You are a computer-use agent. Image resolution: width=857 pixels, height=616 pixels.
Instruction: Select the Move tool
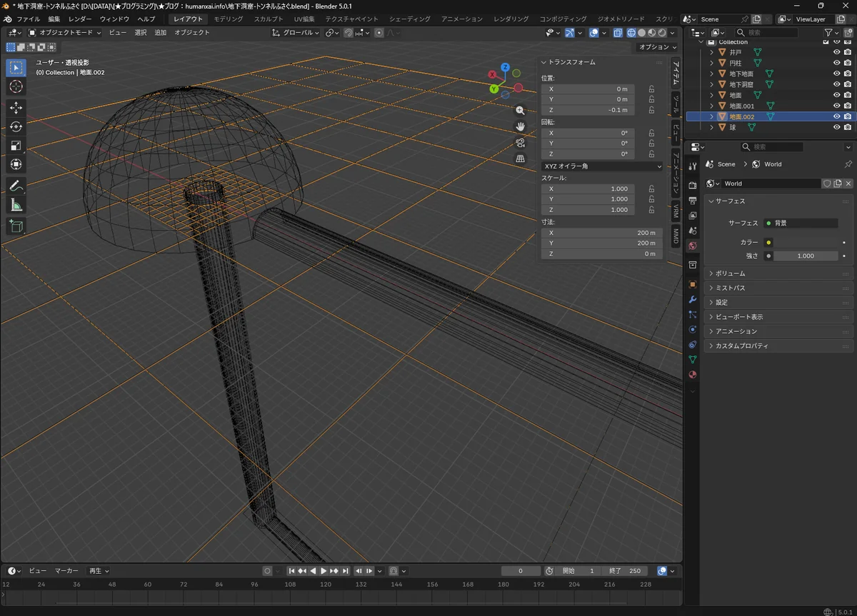16,108
